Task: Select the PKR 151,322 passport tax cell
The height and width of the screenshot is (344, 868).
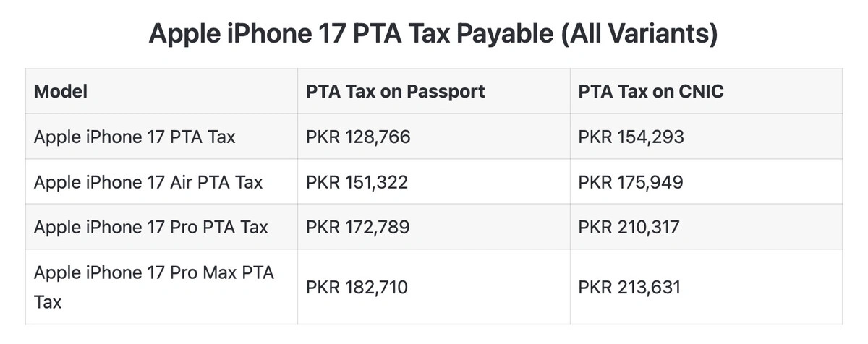Action: (x=357, y=181)
